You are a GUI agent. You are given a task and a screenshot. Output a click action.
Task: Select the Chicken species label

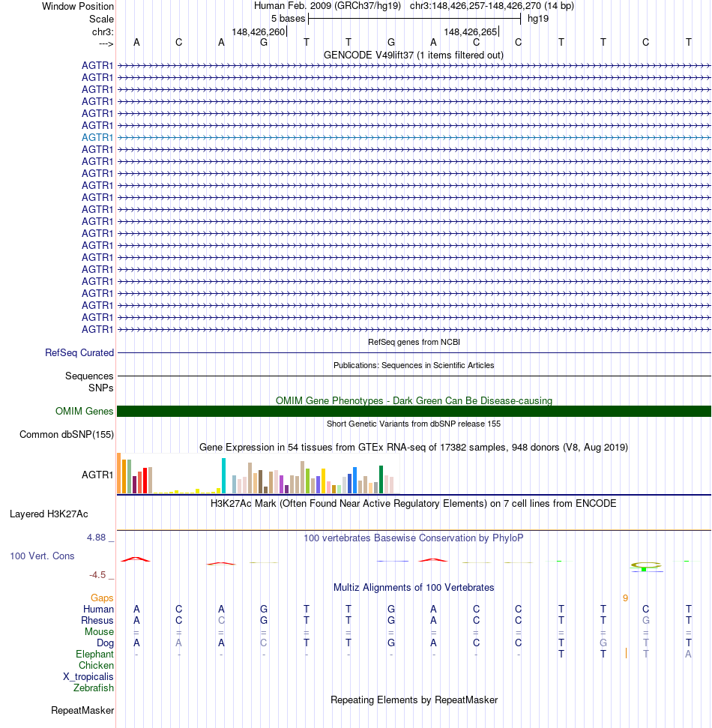(x=96, y=665)
